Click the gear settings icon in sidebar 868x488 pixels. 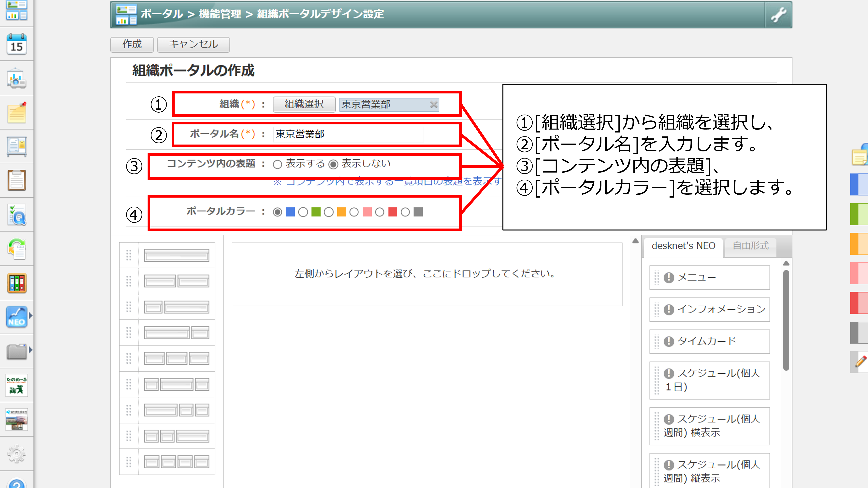click(17, 454)
